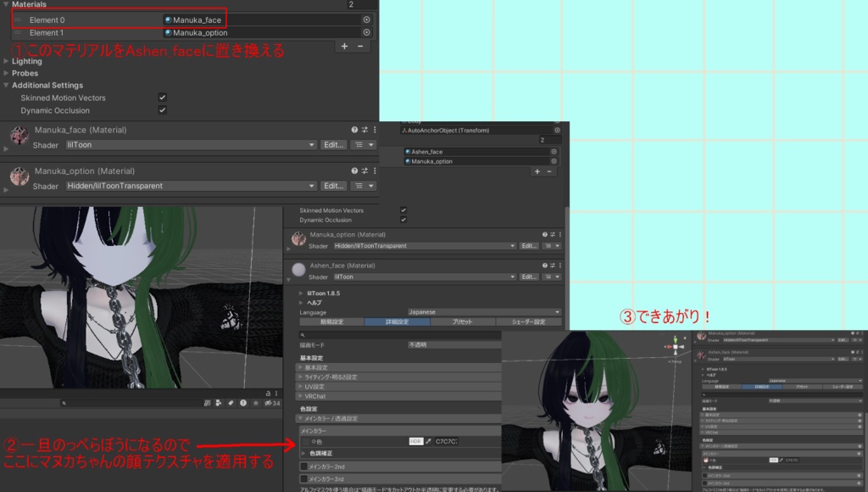Click the object picker icon beside Manuka_option Element 1

coord(366,33)
